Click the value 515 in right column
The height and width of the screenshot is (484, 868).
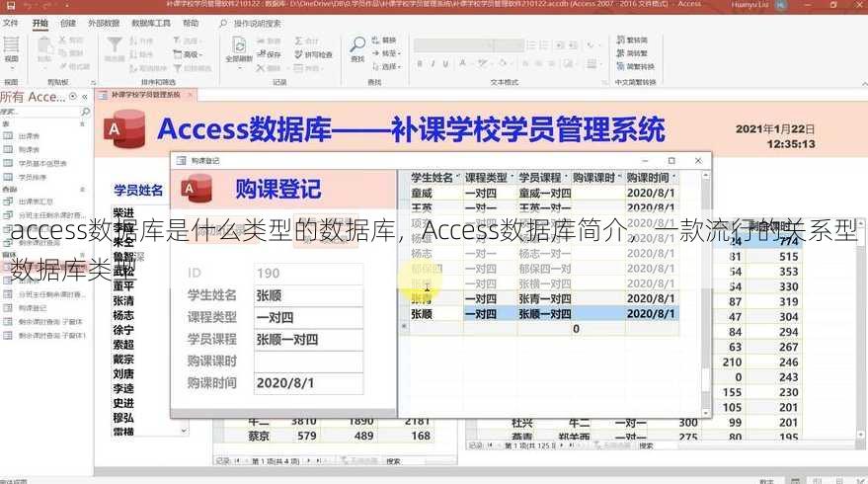(788, 257)
